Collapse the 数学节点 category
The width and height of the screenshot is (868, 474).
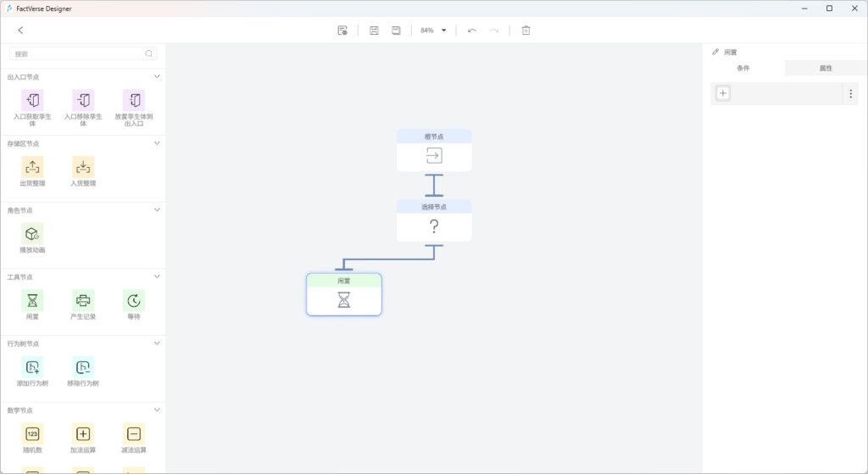pyautogui.click(x=157, y=410)
